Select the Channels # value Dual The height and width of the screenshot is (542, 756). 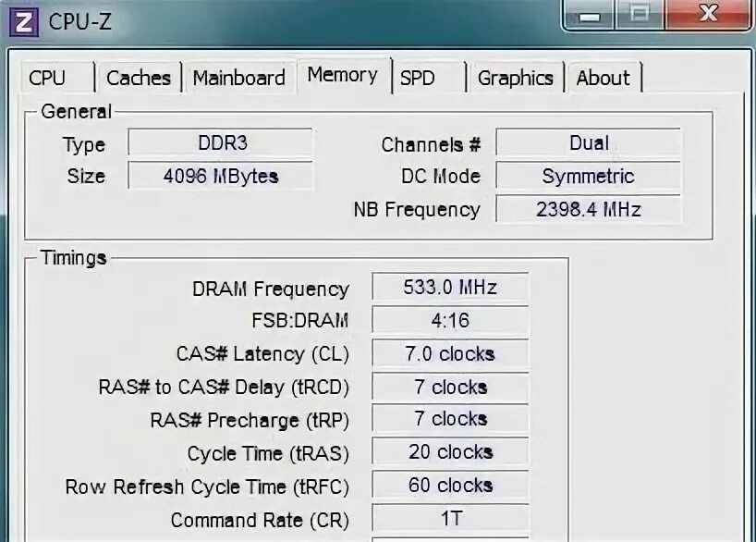588,142
